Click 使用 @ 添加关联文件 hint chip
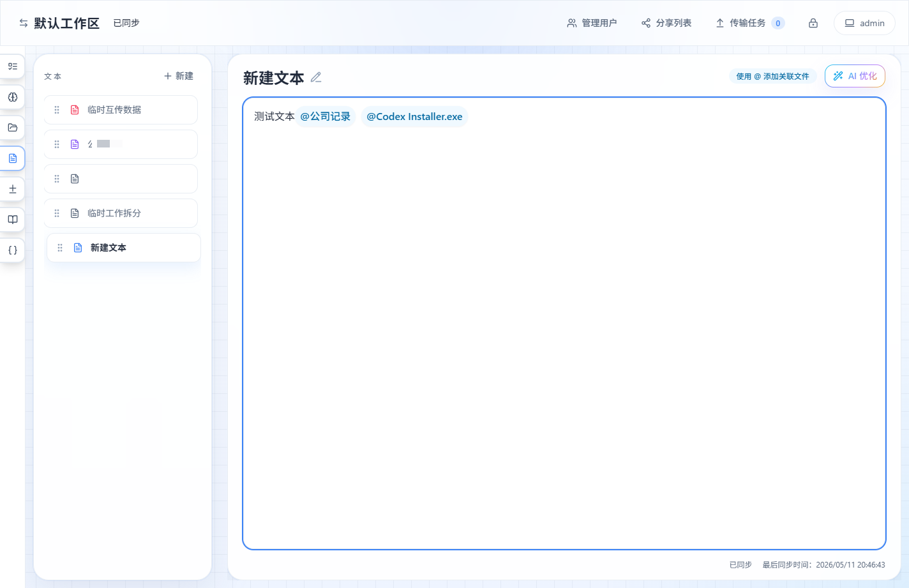This screenshot has height=588, width=909. pyautogui.click(x=772, y=77)
